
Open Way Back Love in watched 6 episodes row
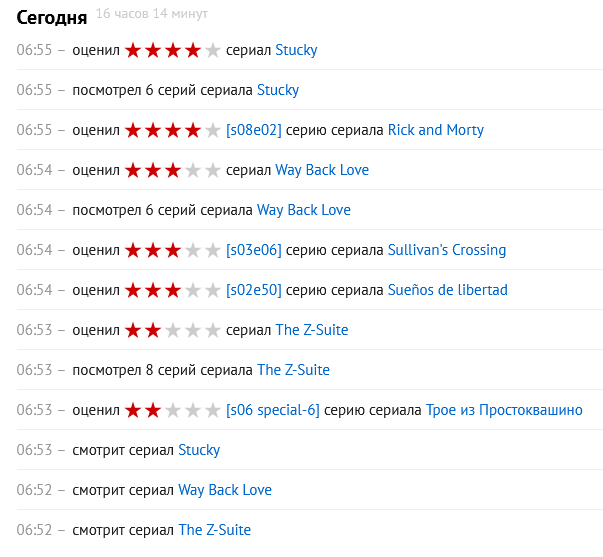[x=304, y=210]
